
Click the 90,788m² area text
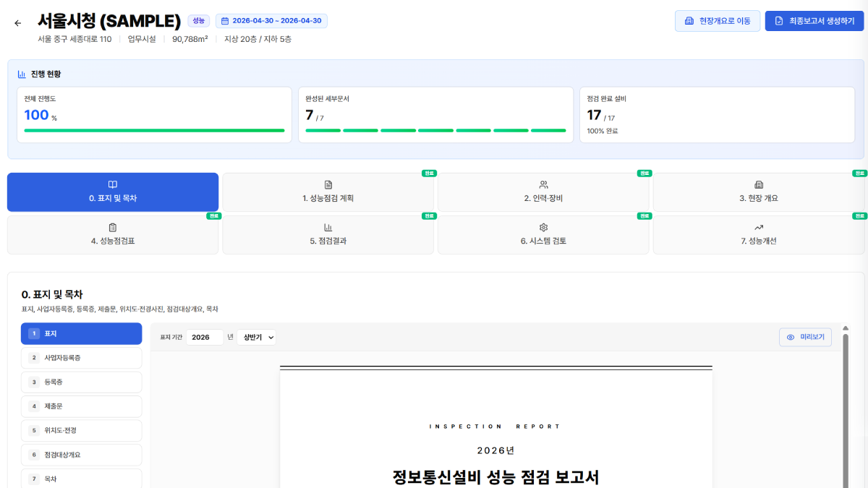tap(190, 39)
